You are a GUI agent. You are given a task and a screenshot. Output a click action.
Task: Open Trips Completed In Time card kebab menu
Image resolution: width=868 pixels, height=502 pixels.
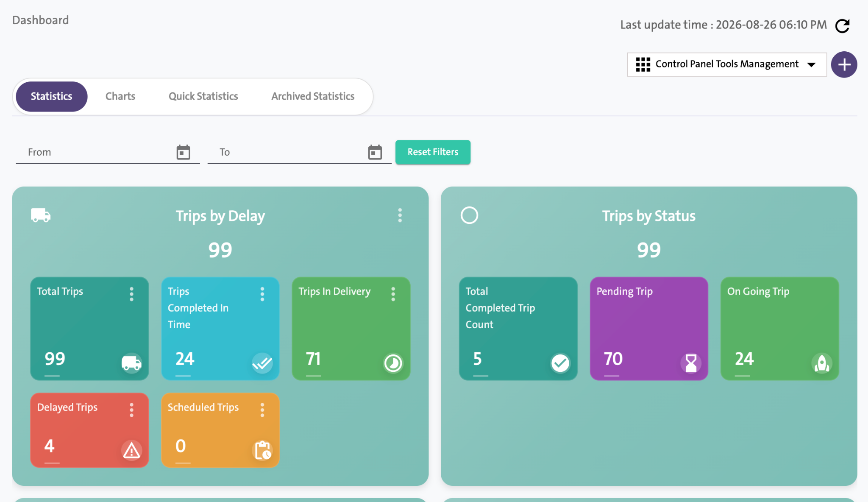pos(262,294)
